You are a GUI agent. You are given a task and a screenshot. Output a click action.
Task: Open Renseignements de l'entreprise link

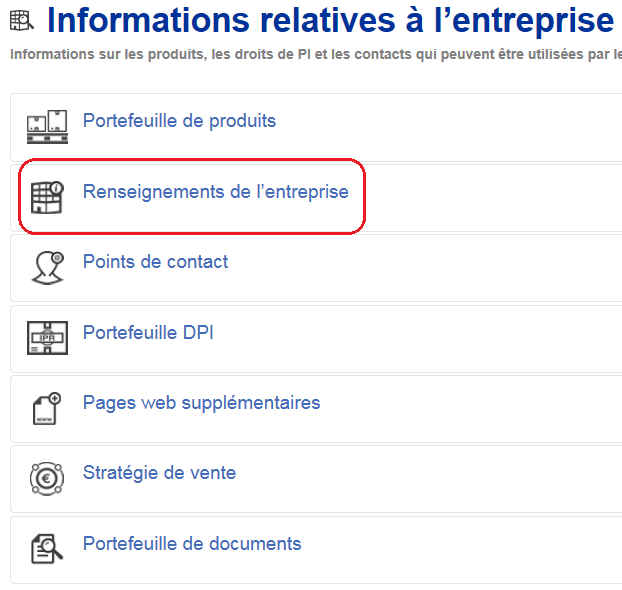pos(216,192)
